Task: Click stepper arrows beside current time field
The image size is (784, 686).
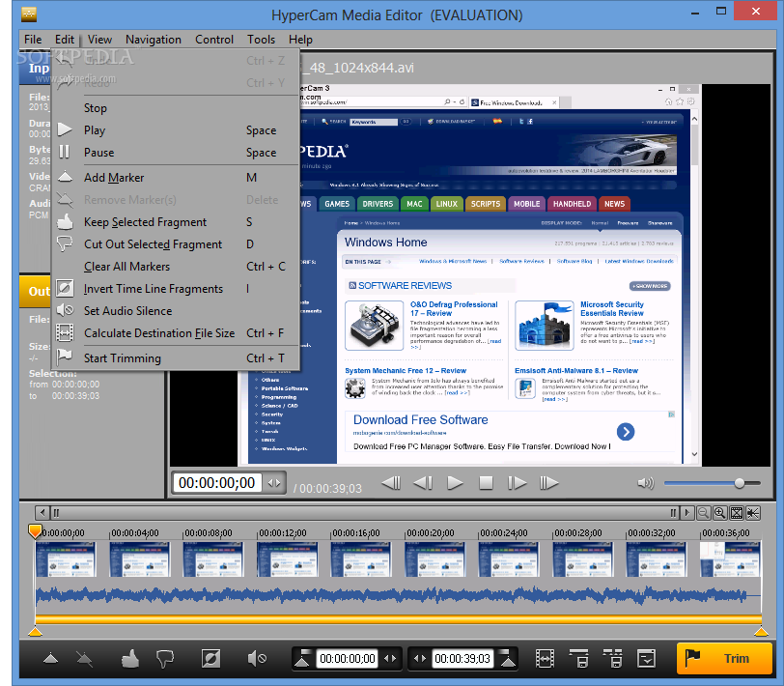Action: 274,483
